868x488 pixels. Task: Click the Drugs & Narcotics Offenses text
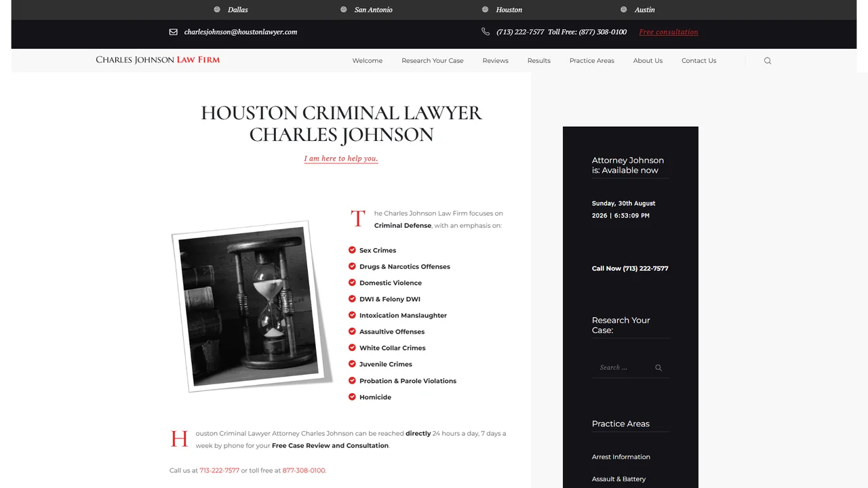(405, 266)
